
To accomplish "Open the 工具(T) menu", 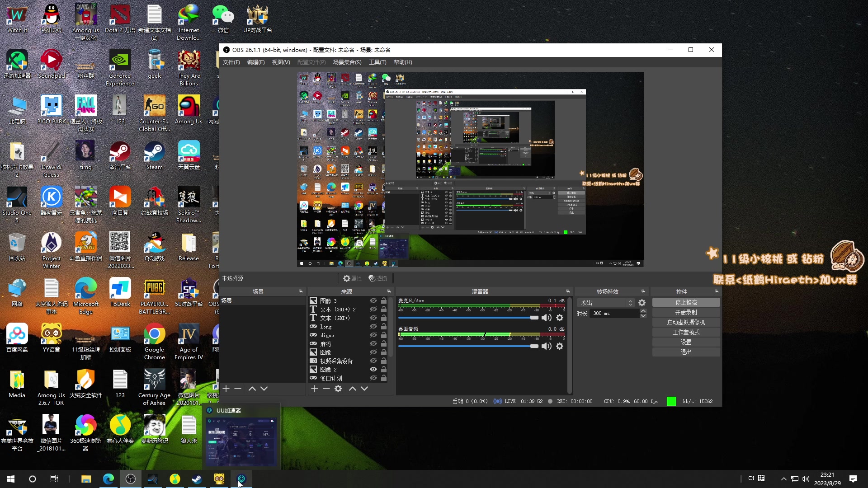I will pyautogui.click(x=377, y=62).
